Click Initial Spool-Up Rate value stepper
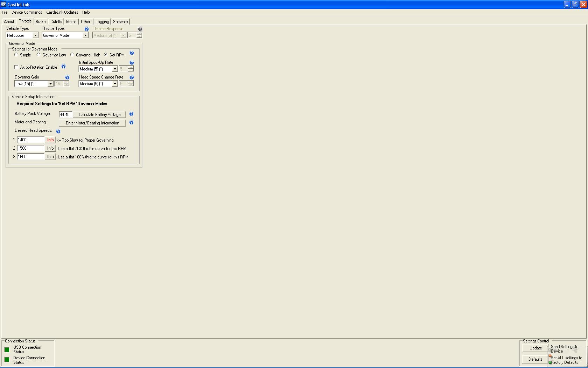 coord(131,69)
